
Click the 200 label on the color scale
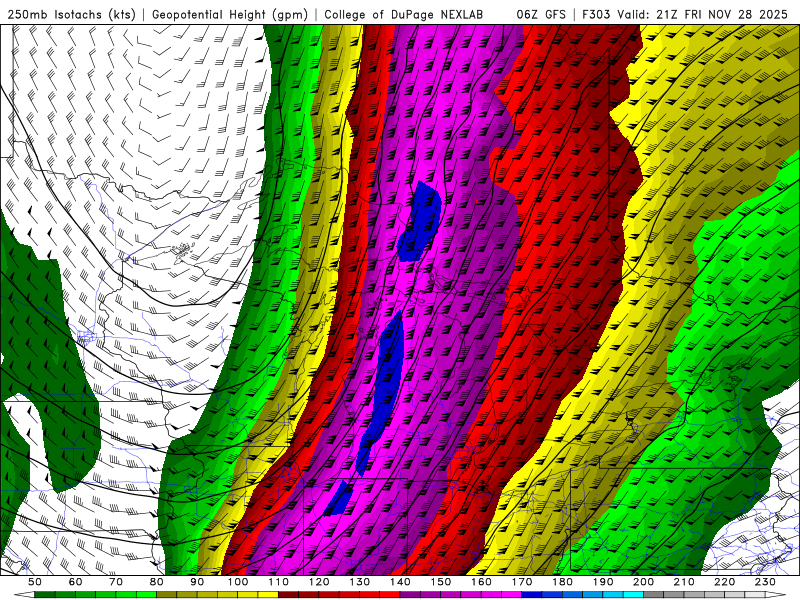coord(643,582)
